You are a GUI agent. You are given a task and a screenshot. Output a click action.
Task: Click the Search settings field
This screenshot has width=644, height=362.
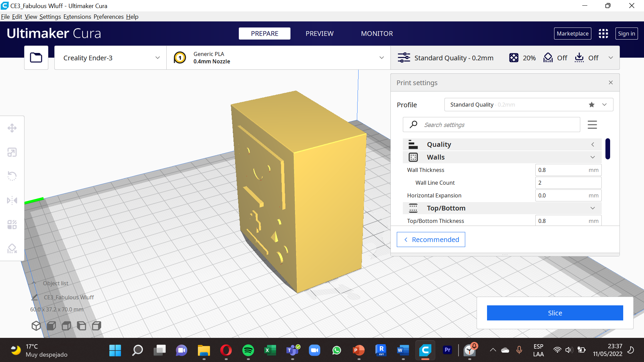(x=491, y=125)
